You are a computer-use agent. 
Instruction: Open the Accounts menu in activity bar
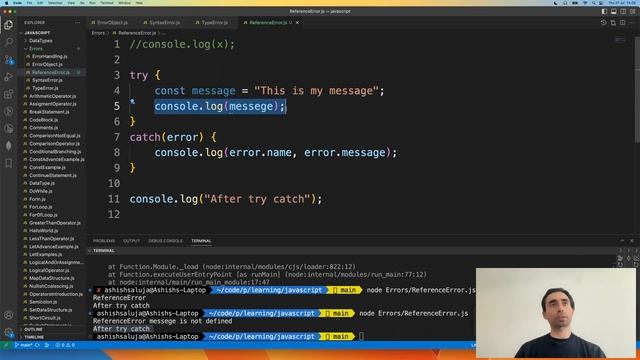9,315
